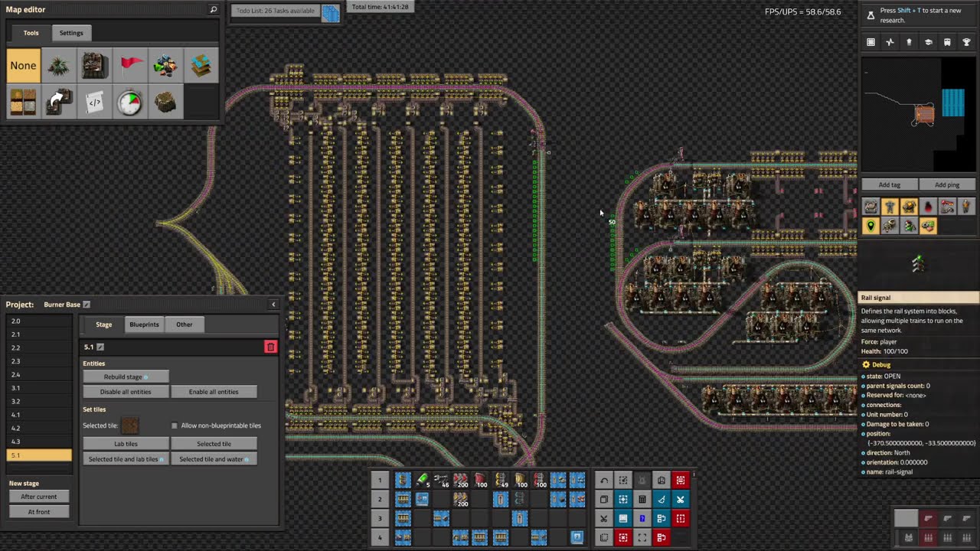
Task: Add new stage After current
Action: [x=39, y=497]
